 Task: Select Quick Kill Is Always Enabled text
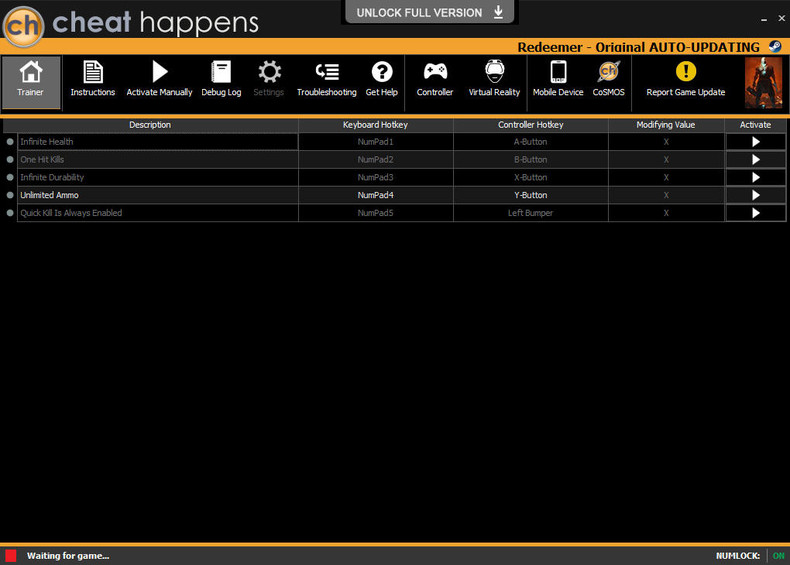(71, 213)
